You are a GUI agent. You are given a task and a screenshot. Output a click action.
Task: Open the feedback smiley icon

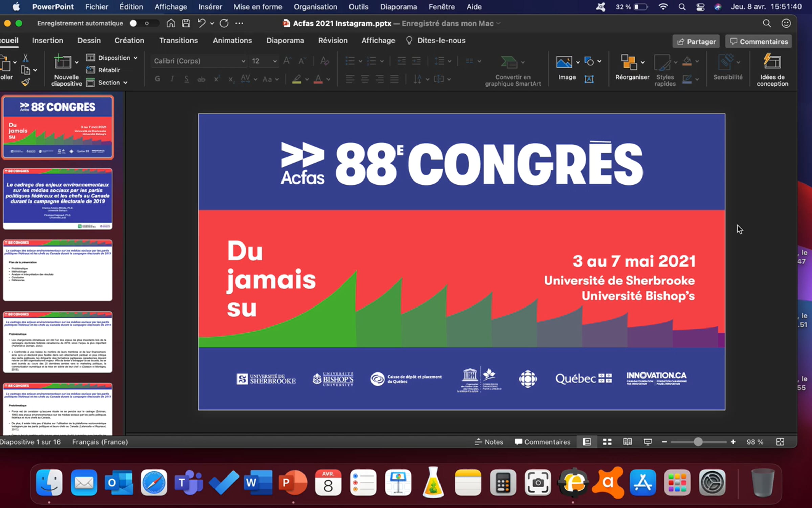click(x=786, y=23)
